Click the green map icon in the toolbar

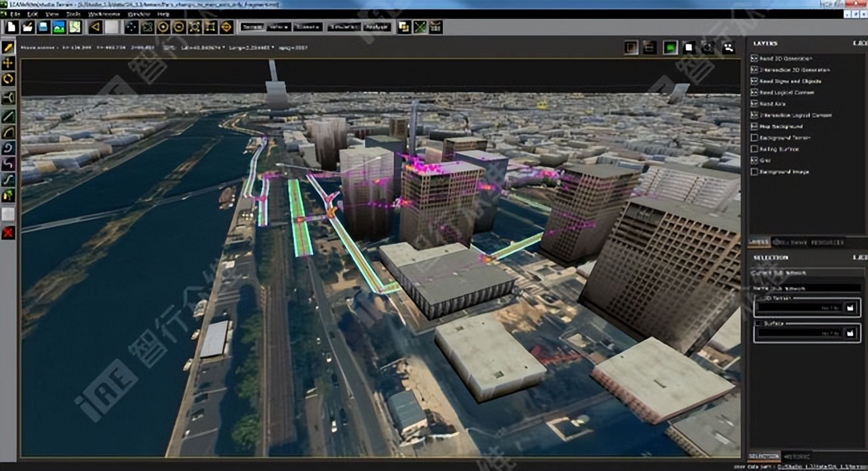[75, 27]
